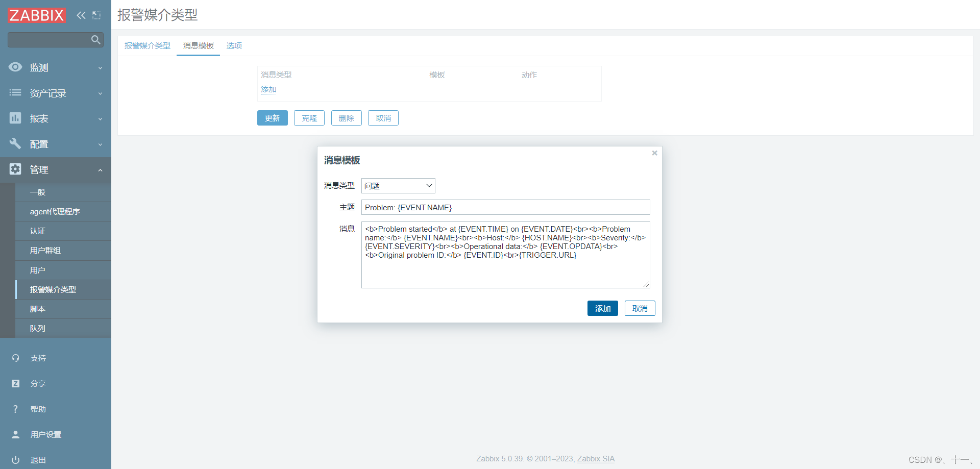Click the sidebar search magnifier icon

[95, 40]
